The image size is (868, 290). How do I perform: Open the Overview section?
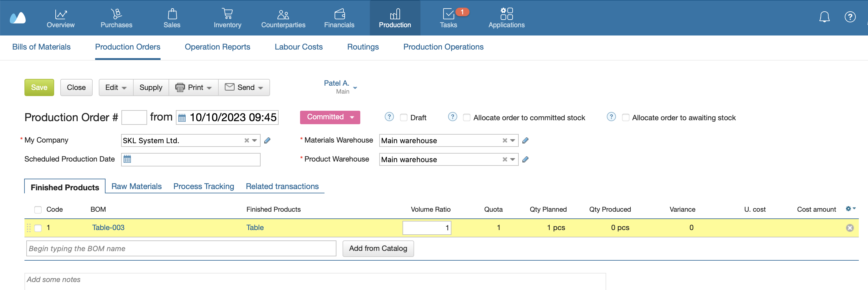(61, 18)
